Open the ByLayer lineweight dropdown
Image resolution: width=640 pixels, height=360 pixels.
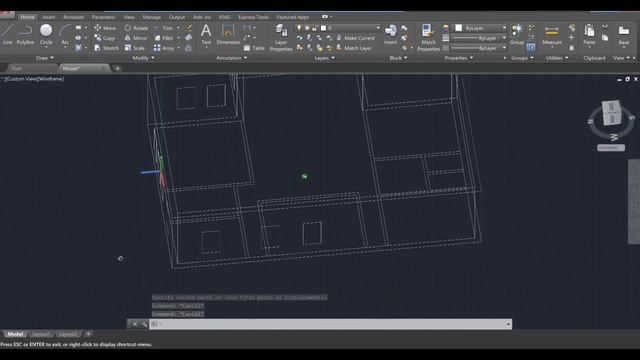pos(479,38)
